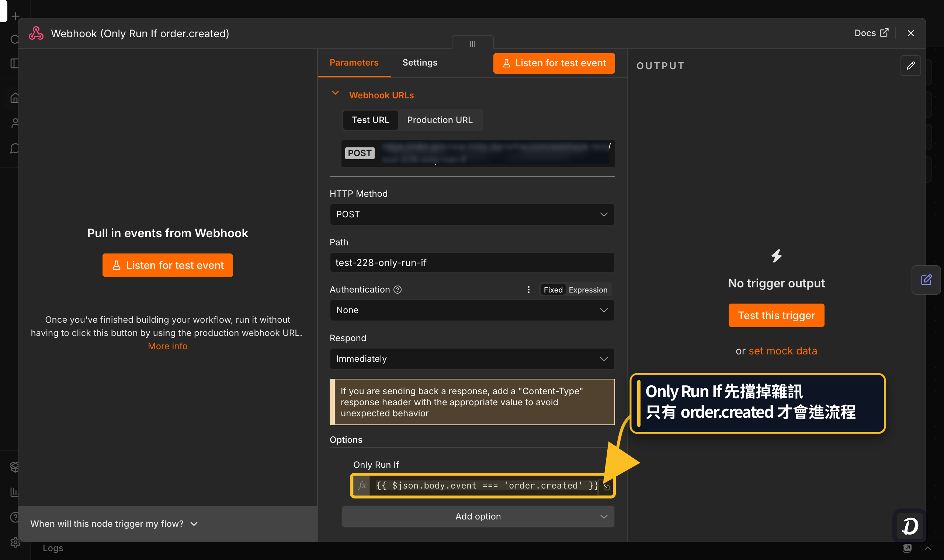Click the set mock data link
The width and height of the screenshot is (944, 560).
[x=782, y=351]
